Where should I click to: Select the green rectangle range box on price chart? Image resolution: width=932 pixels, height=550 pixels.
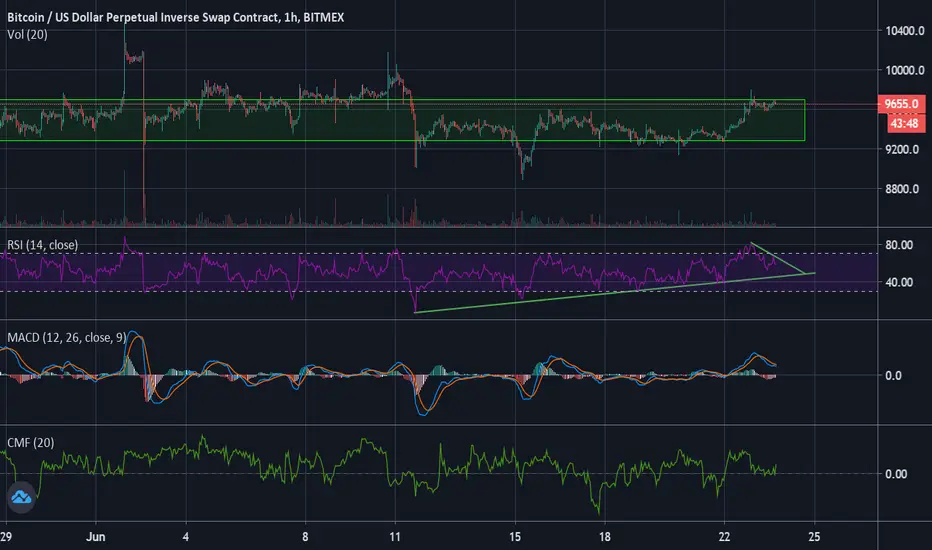402,120
